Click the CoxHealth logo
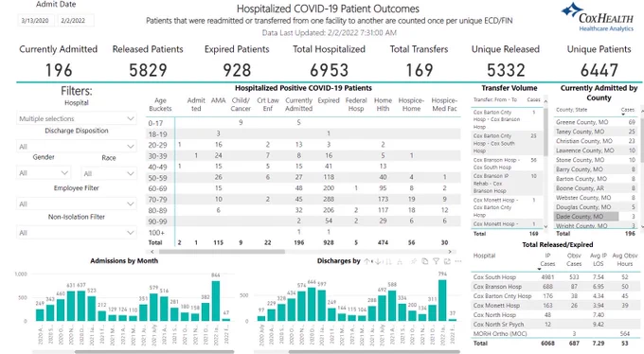This screenshot has width=644, height=354. pos(598,17)
